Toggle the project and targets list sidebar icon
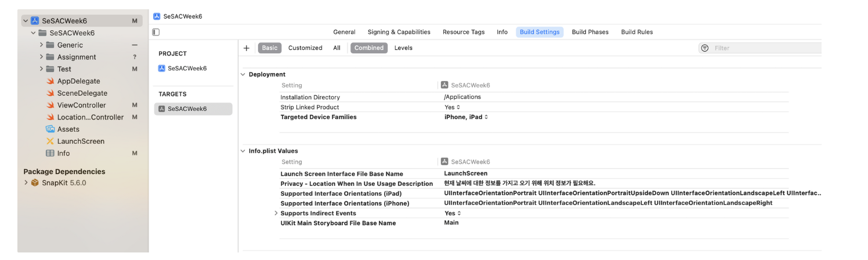The image size is (868, 260). (156, 32)
